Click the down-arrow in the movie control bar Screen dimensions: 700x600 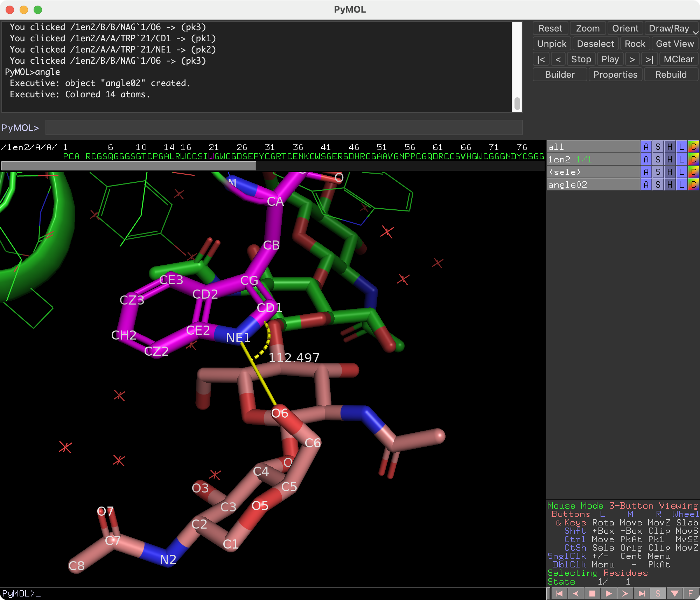[x=674, y=594]
